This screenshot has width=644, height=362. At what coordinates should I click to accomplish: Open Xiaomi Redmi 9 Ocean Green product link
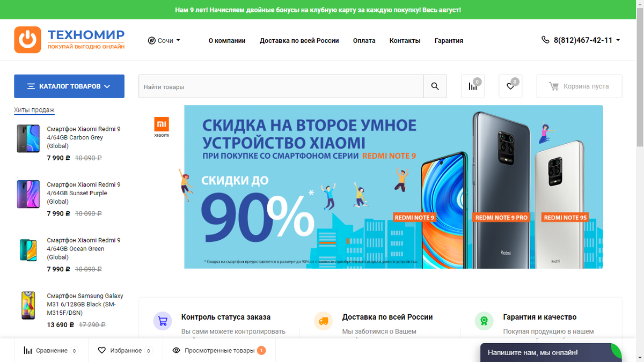pyautogui.click(x=84, y=249)
